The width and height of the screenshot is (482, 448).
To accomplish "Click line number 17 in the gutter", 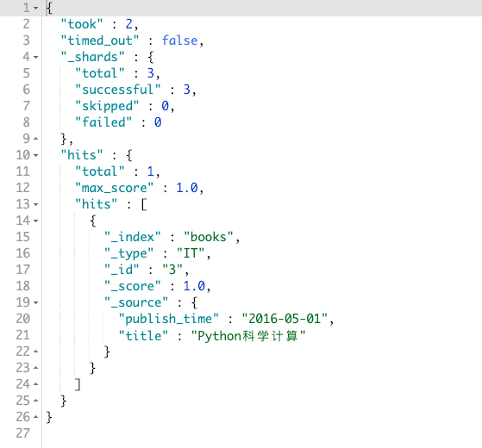I will click(x=23, y=270).
